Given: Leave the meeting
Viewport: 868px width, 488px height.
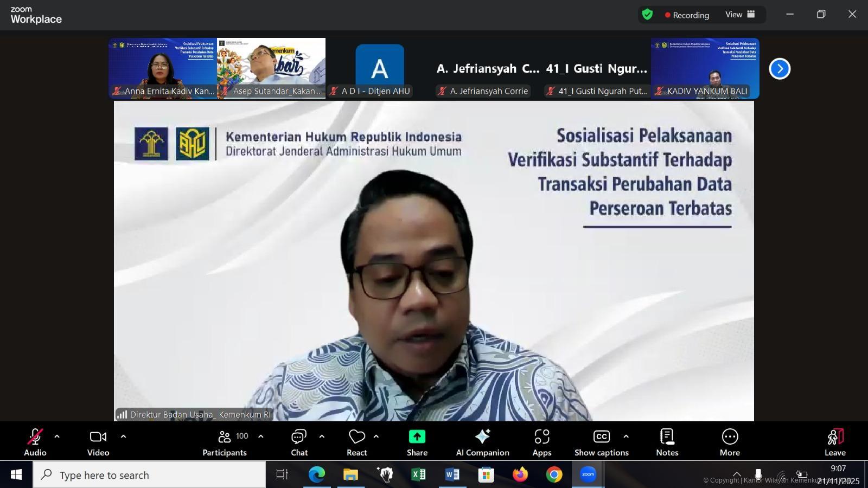Looking at the screenshot, I should pos(835,442).
